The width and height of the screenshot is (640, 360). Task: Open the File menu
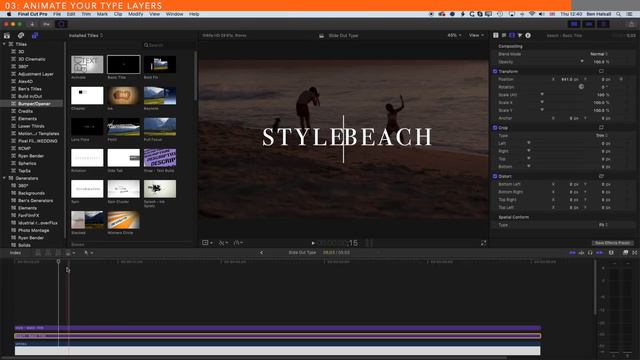[57, 14]
